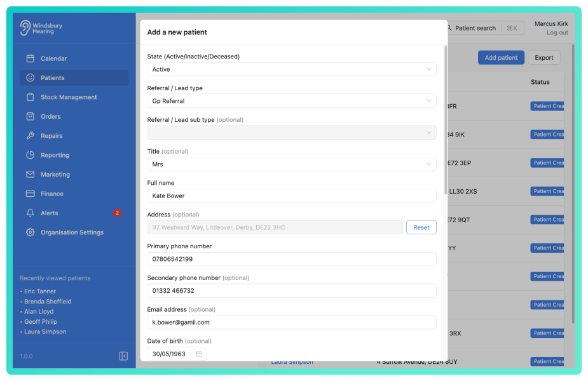Open the State dropdown showing Active
The image size is (588, 381).
tap(291, 69)
